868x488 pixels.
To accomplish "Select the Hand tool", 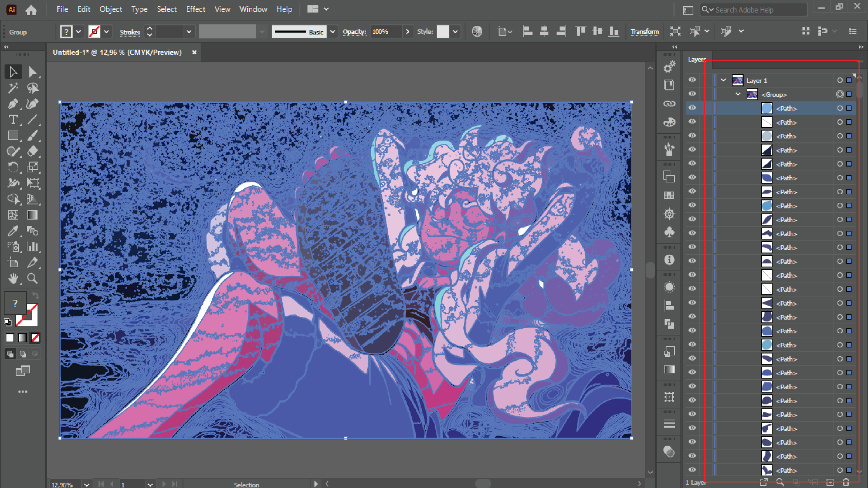I will [x=13, y=279].
